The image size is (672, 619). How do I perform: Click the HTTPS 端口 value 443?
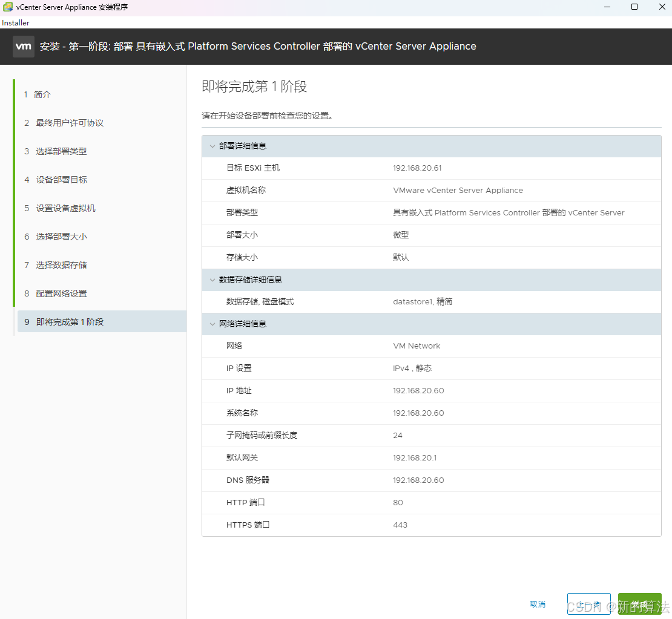(400, 525)
